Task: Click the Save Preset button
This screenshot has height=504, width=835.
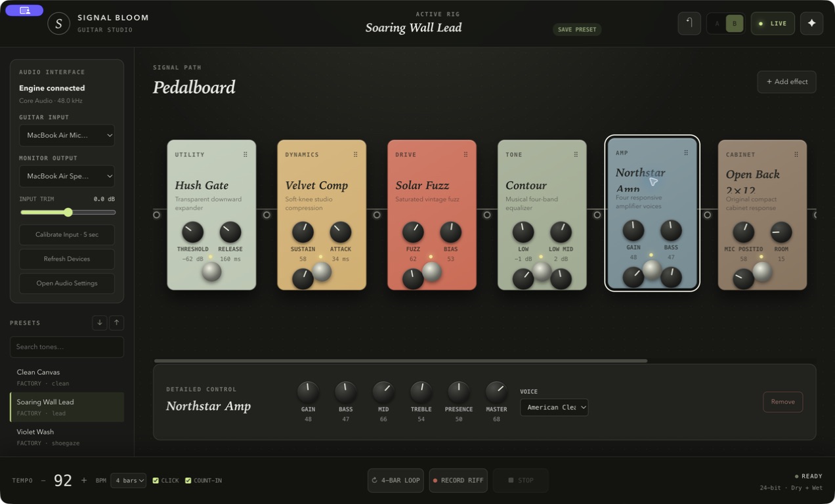Action: pos(577,30)
